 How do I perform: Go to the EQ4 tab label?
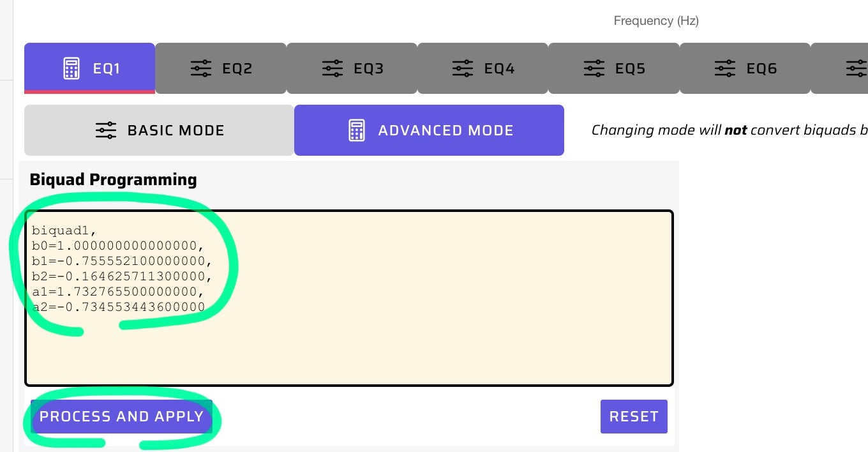(x=499, y=68)
